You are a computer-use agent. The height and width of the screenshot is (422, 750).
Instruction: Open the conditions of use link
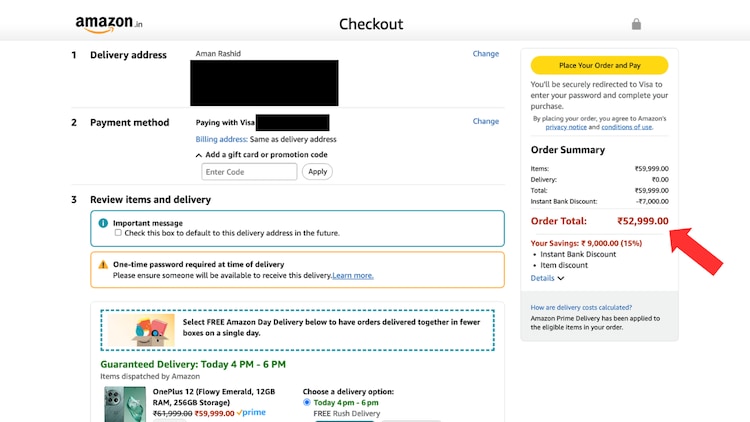tap(626, 127)
